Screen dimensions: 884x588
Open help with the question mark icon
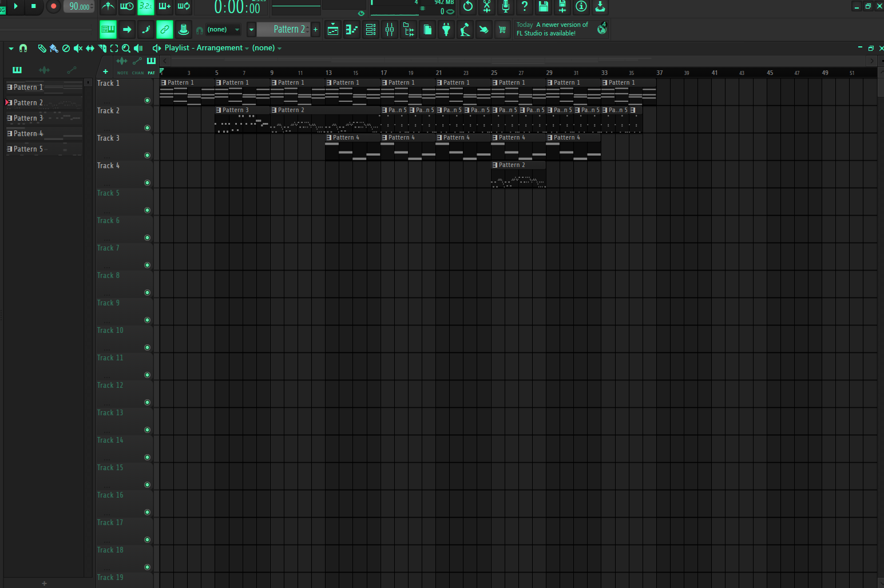525,6
